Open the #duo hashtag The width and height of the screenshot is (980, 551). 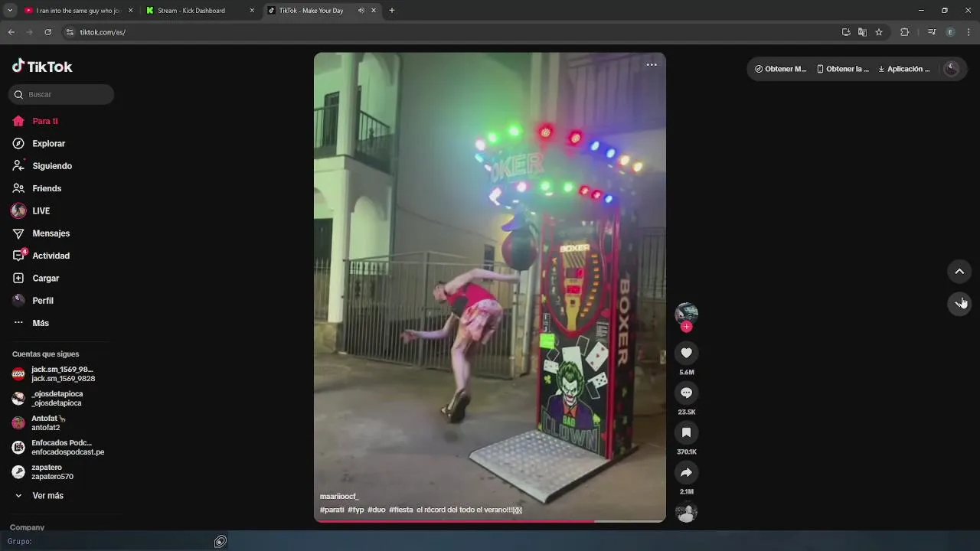pos(377,510)
